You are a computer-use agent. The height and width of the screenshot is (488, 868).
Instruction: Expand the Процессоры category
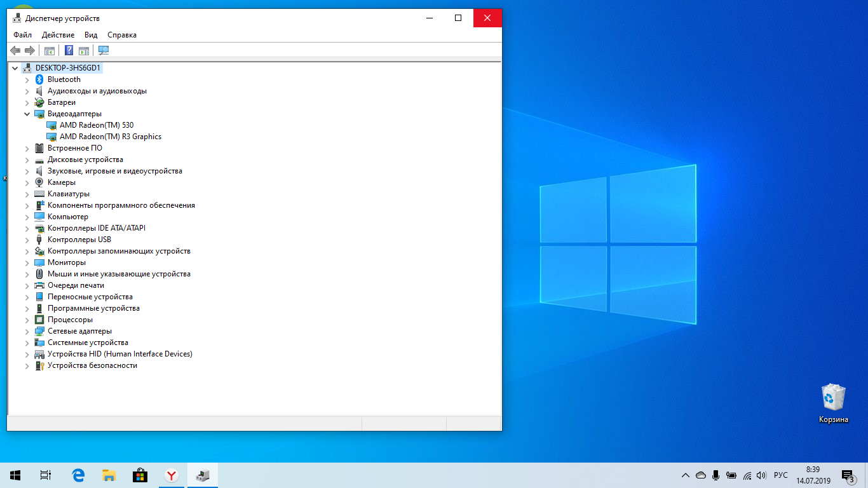[x=27, y=320]
